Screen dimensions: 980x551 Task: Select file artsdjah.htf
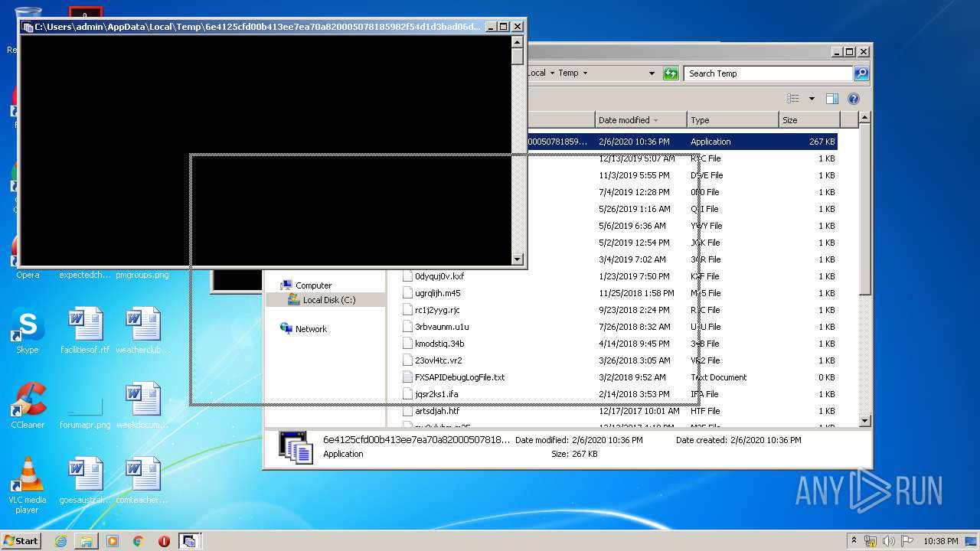pos(436,411)
